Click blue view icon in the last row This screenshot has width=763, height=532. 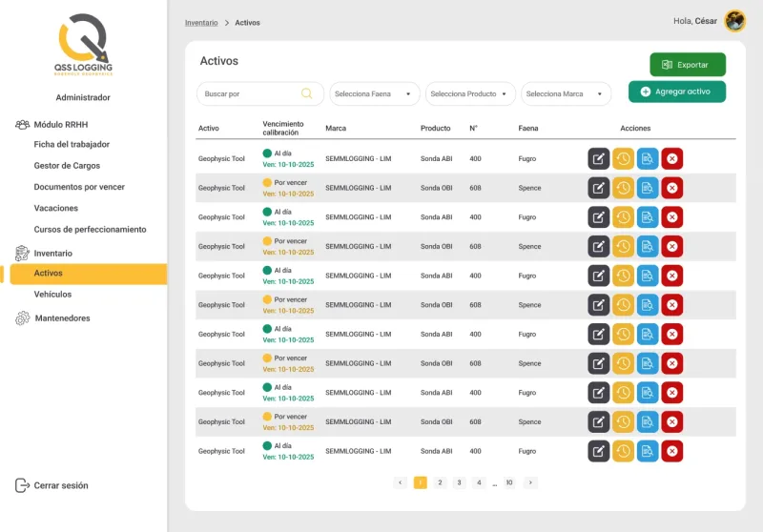click(648, 451)
